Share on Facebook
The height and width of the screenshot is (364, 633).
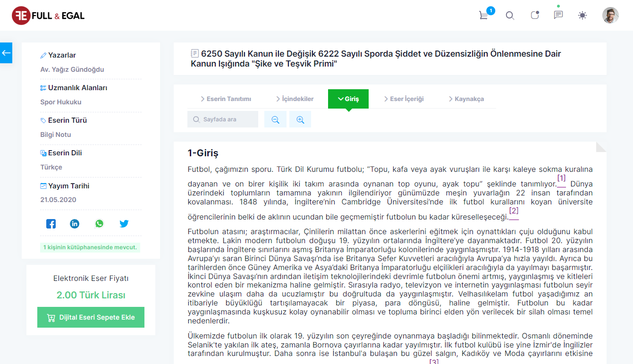coord(51,224)
